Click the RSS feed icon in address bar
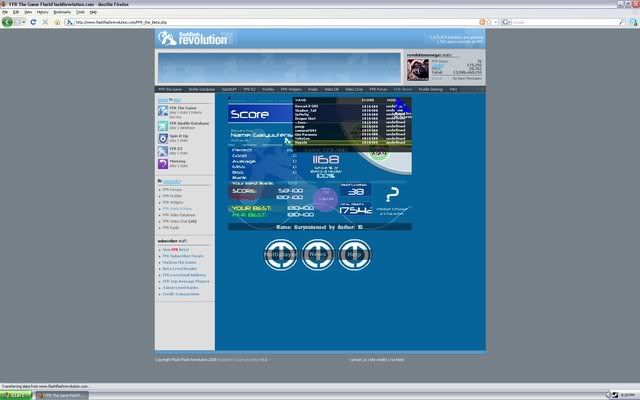The image size is (640, 400). point(484,21)
